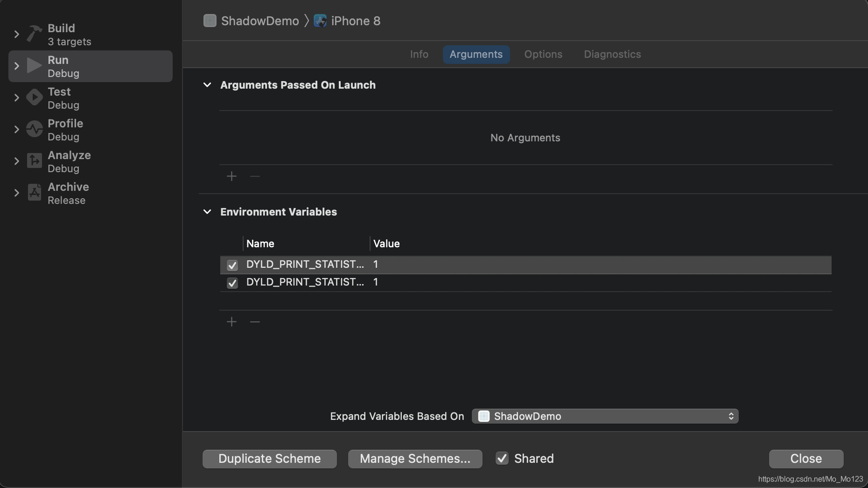
Task: Click the Test diamond play icon
Action: point(34,98)
